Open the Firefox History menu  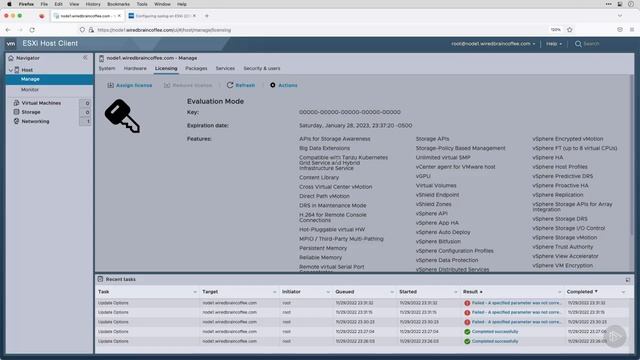(x=93, y=4)
